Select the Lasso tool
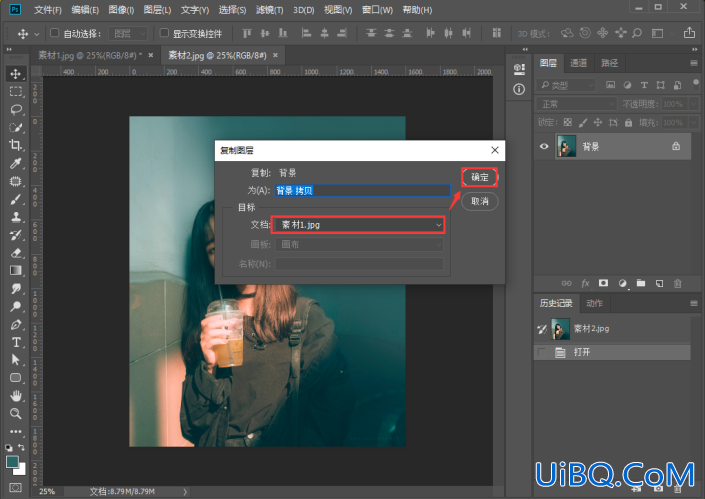 (x=16, y=109)
